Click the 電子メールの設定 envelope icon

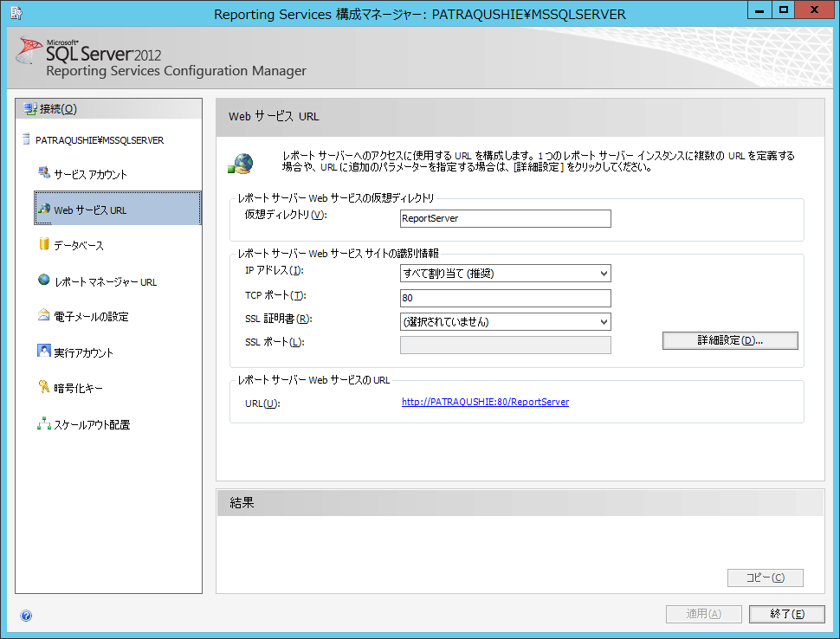pos(44,315)
